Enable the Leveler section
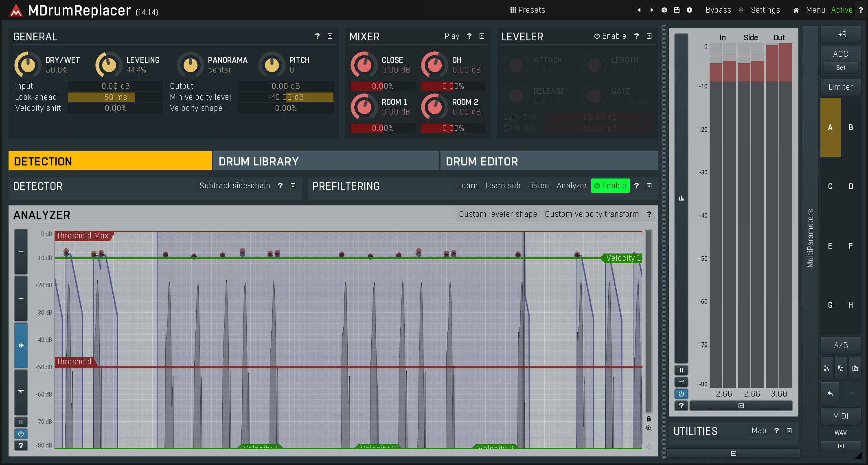 click(610, 36)
